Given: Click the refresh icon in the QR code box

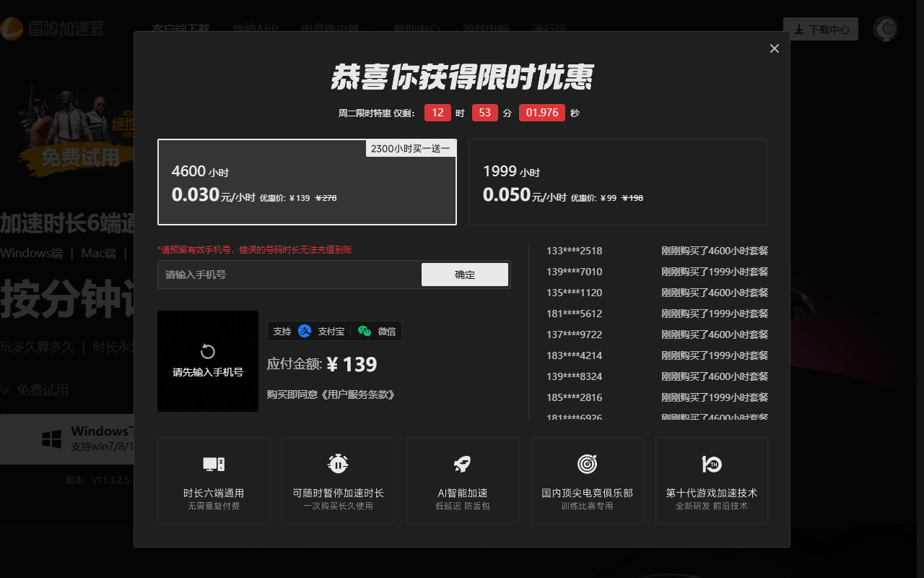Looking at the screenshot, I should [208, 351].
